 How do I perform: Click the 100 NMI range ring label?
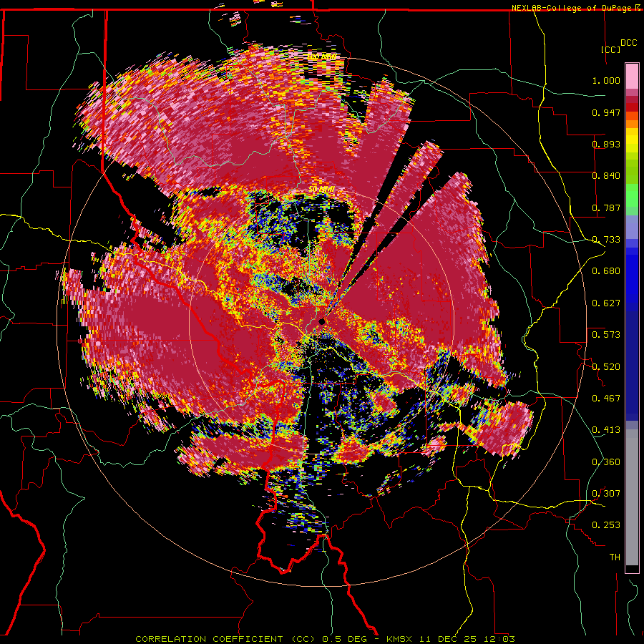322,57
